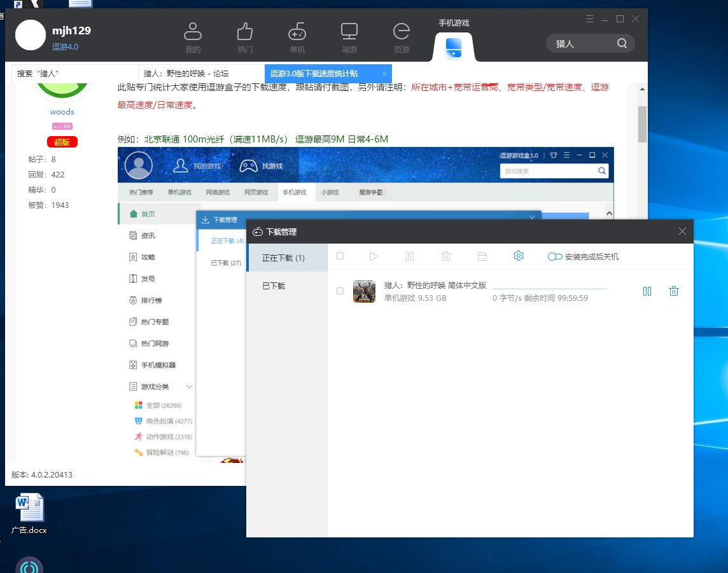The height and width of the screenshot is (573, 728).
Task: Toggle 安装完成后关机 switch
Action: point(555,256)
